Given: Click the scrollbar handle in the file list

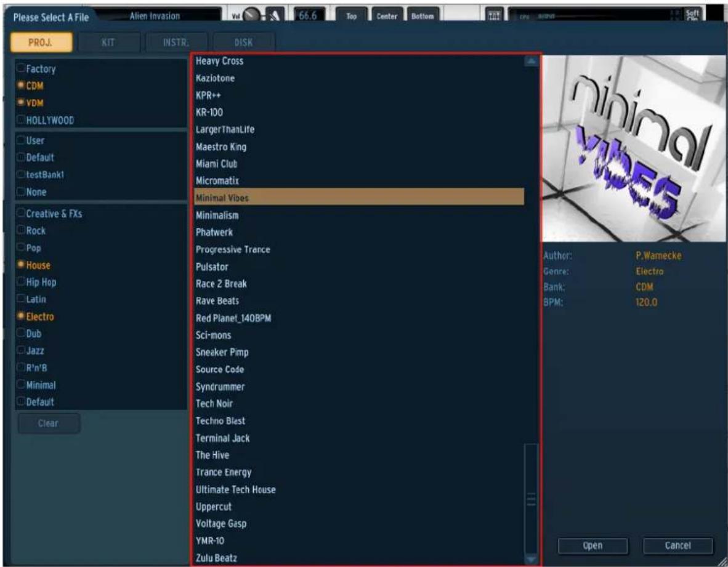Looking at the screenshot, I should point(531,499).
